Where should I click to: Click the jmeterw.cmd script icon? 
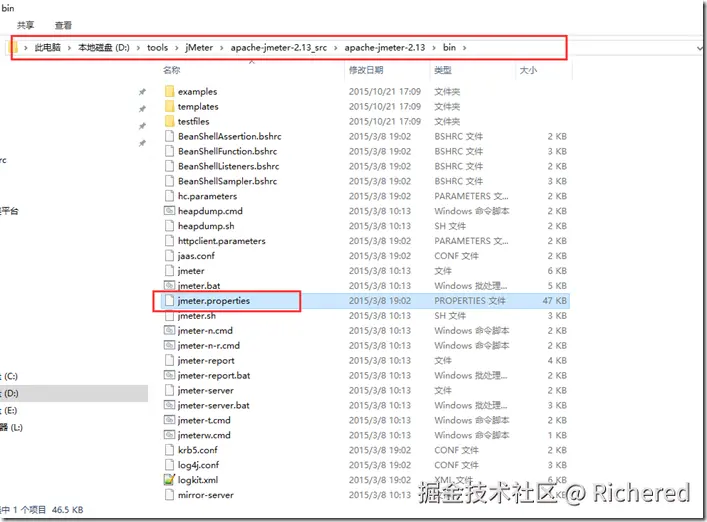[170, 435]
